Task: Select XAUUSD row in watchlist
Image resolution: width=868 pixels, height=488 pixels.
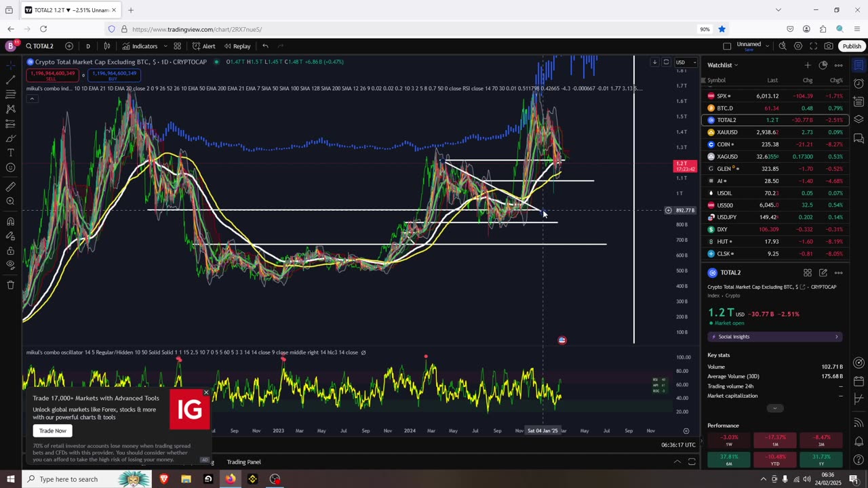Action: pyautogui.click(x=775, y=132)
